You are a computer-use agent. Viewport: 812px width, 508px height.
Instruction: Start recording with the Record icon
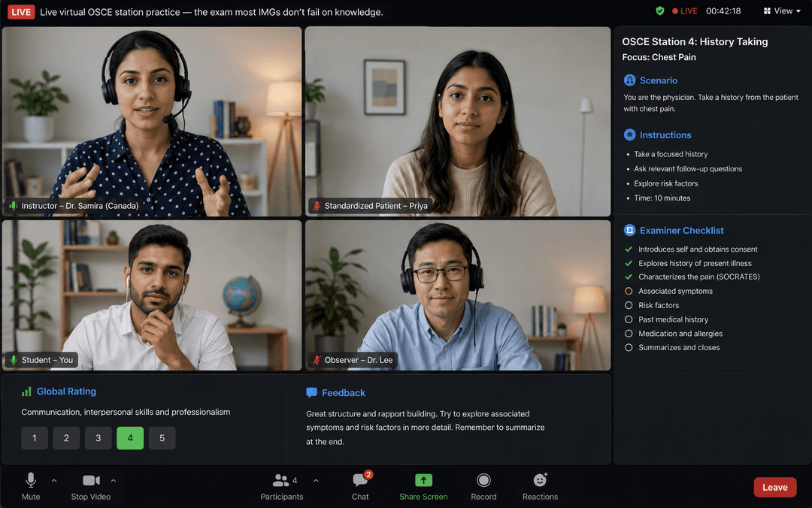pyautogui.click(x=483, y=480)
